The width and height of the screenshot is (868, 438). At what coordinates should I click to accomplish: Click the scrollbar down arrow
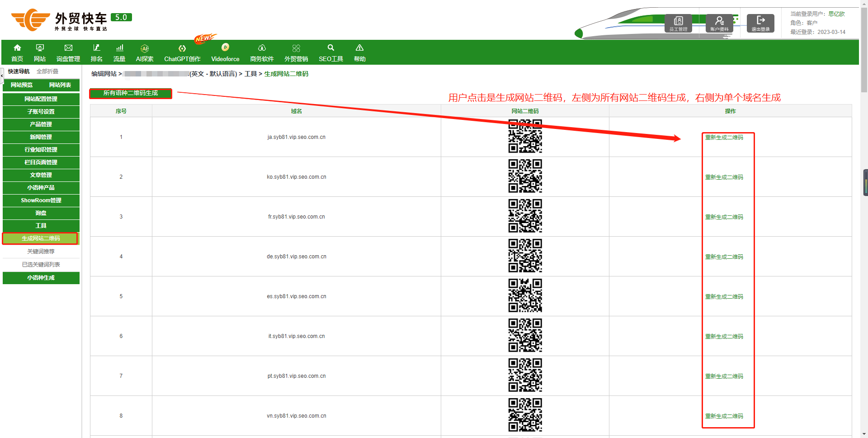(x=864, y=434)
